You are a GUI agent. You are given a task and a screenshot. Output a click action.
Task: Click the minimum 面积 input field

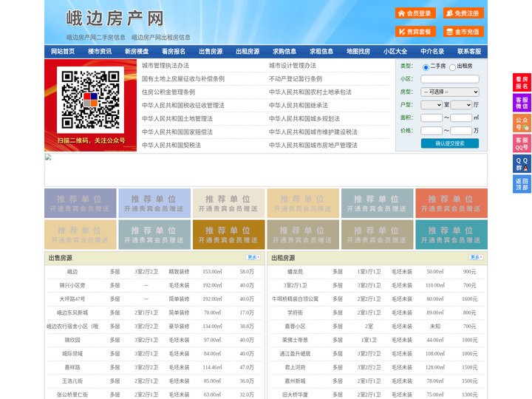tap(432, 117)
